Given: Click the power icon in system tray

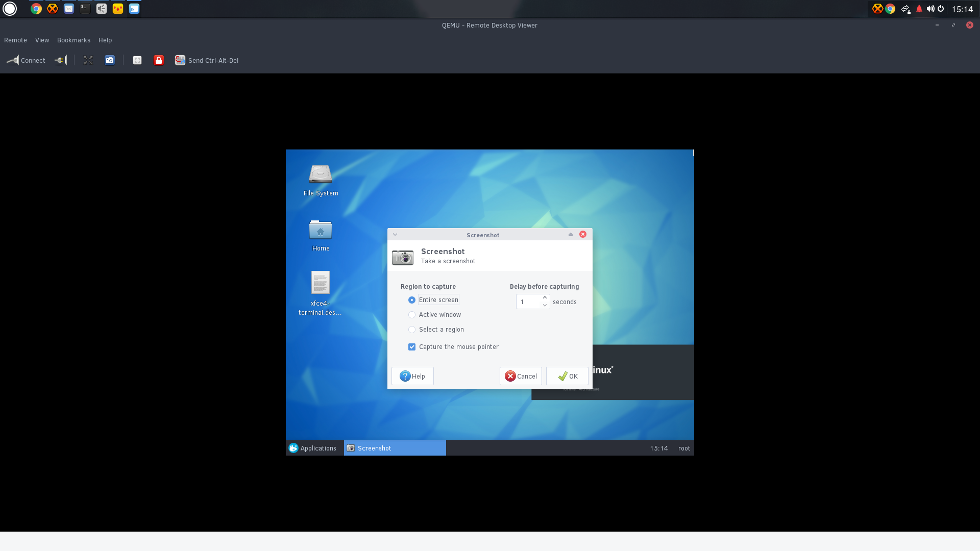Looking at the screenshot, I should [x=941, y=9].
